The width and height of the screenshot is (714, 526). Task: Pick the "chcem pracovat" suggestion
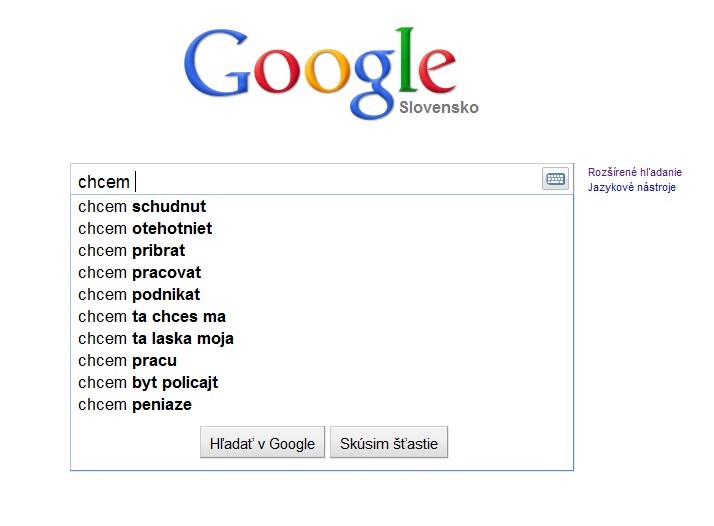tap(321, 272)
